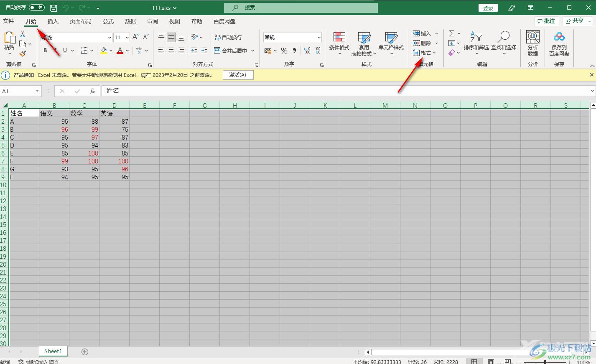
Task: Toggle the AutoSave switch
Action: (37, 8)
